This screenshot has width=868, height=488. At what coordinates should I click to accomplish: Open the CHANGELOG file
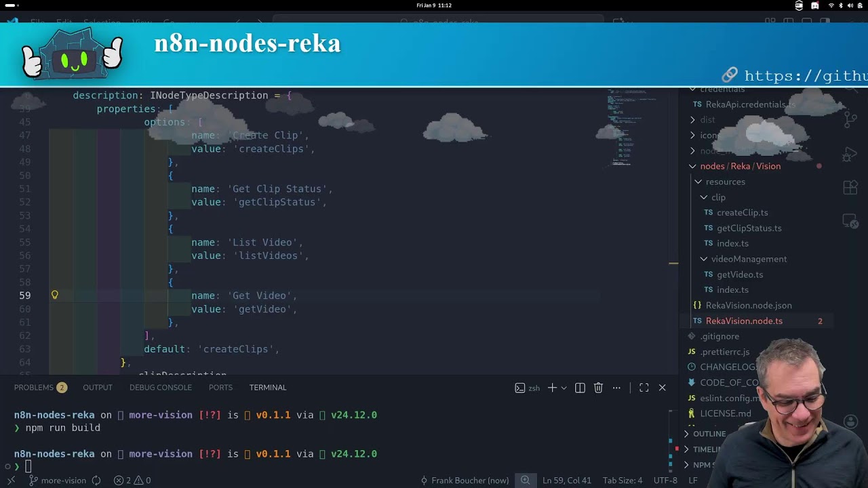(x=728, y=367)
